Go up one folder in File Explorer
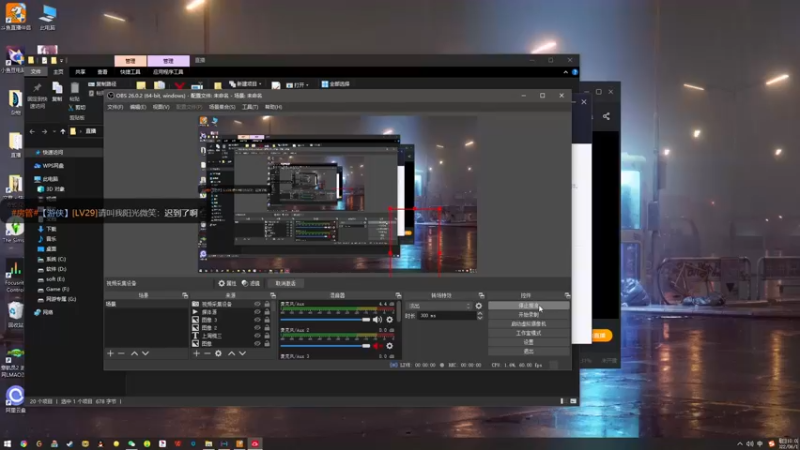Viewport: 800px width, 450px height. (63, 132)
